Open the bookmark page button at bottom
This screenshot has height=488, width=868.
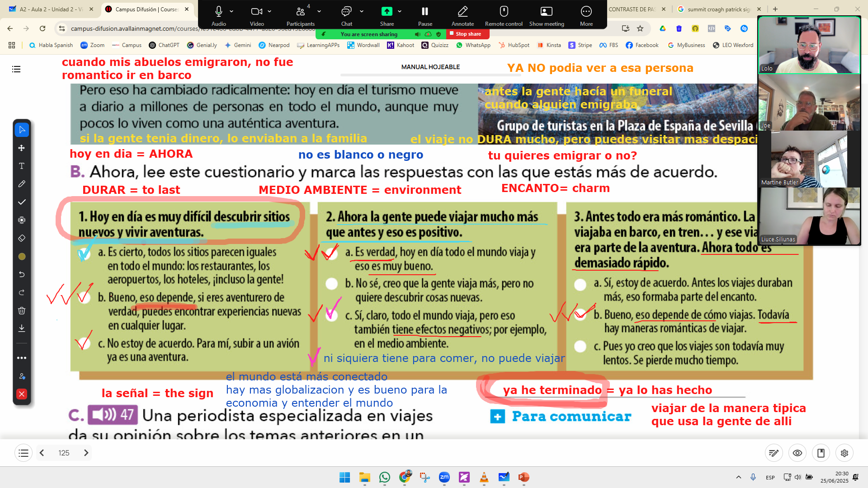pyautogui.click(x=821, y=453)
